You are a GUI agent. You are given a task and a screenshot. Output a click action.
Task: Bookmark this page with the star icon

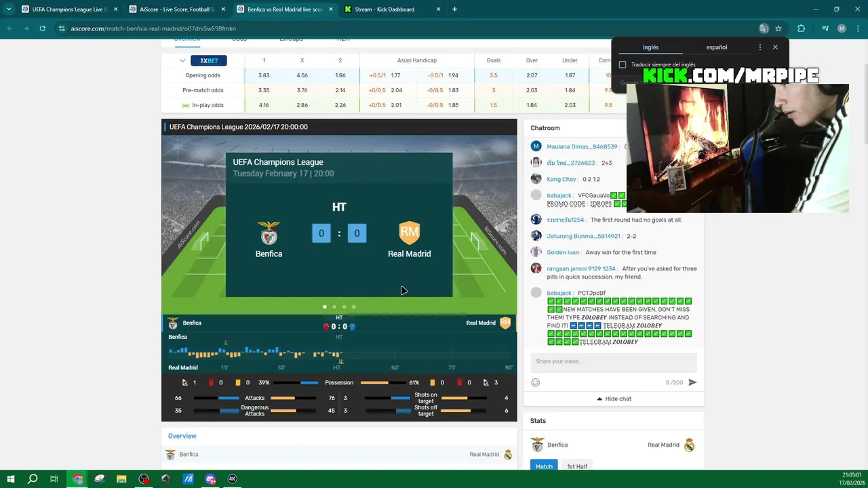[778, 28]
